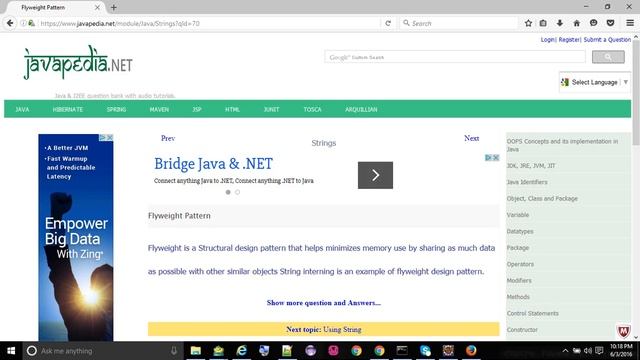The width and height of the screenshot is (640, 360).
Task: Open the SPRING menu item
Action: click(116, 109)
